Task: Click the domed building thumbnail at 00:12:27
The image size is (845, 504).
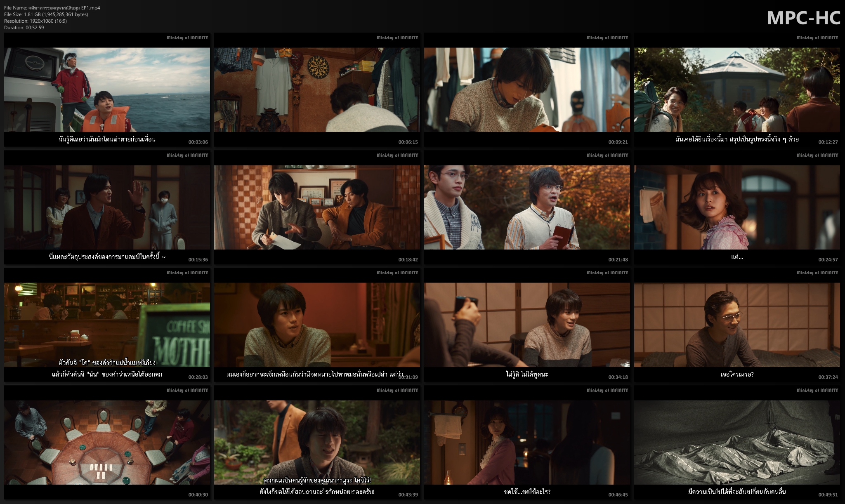Action: [x=737, y=89]
